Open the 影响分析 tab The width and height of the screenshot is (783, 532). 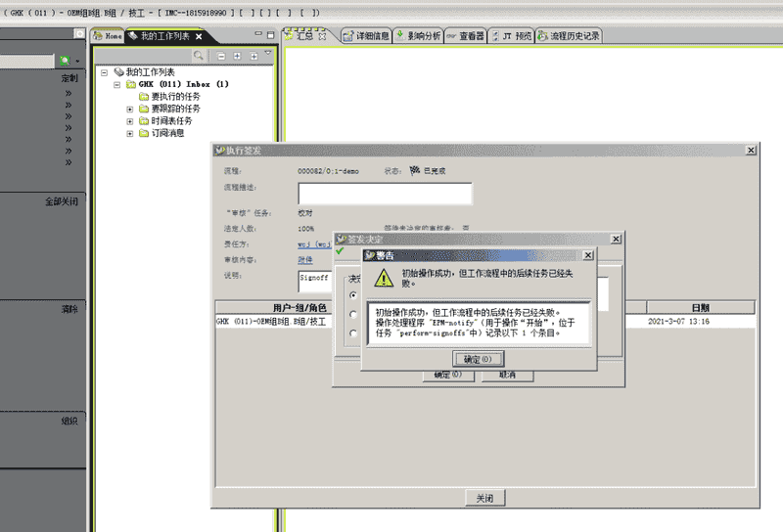(419, 36)
